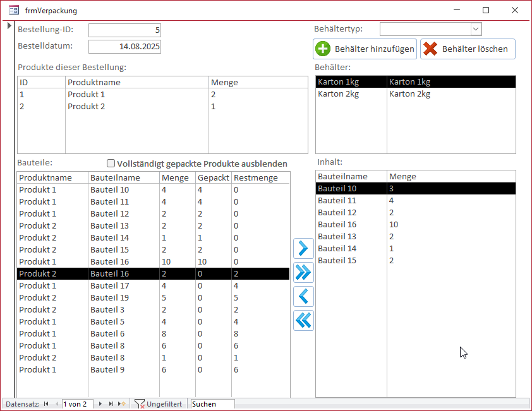Open the Behältertyp dropdown list
Viewport: 532px width, 411px height.
tap(476, 29)
